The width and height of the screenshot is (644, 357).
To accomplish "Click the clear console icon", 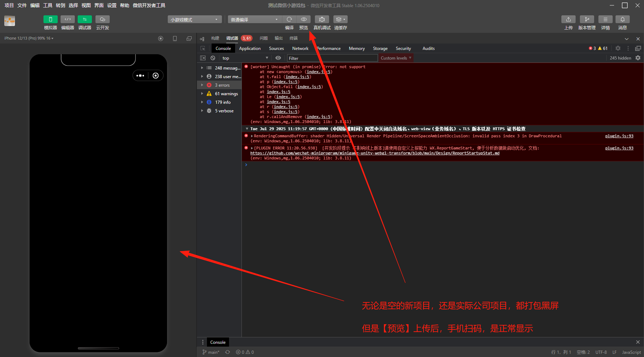I will point(213,58).
